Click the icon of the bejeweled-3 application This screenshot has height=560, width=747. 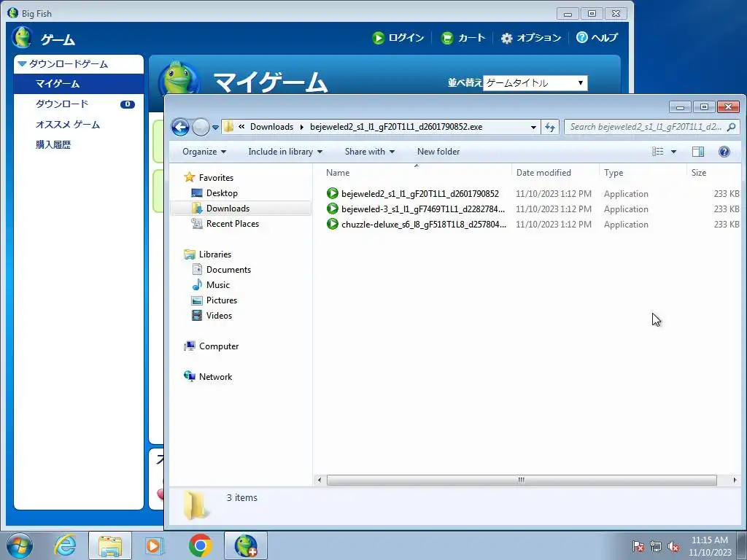pyautogui.click(x=333, y=209)
